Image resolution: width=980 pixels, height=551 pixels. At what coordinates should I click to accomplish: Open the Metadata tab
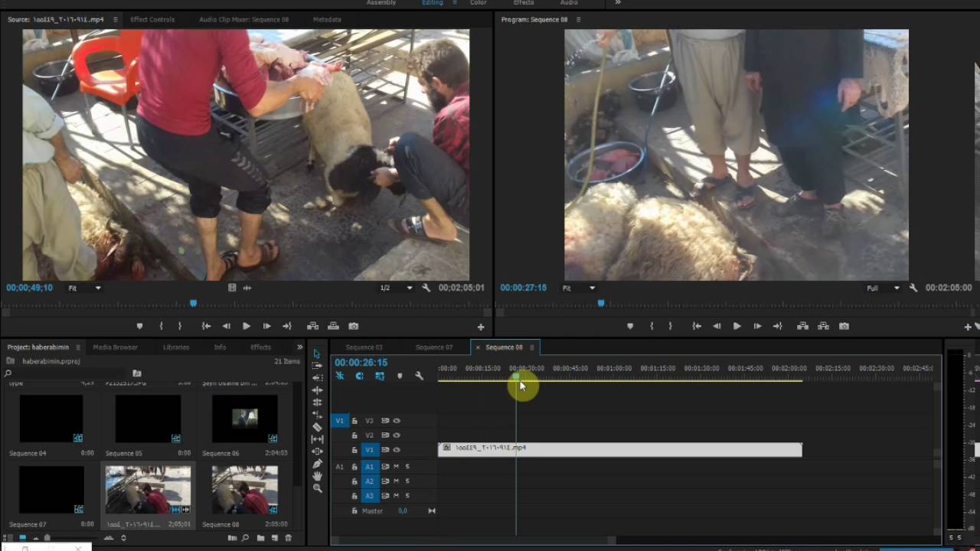tap(327, 19)
